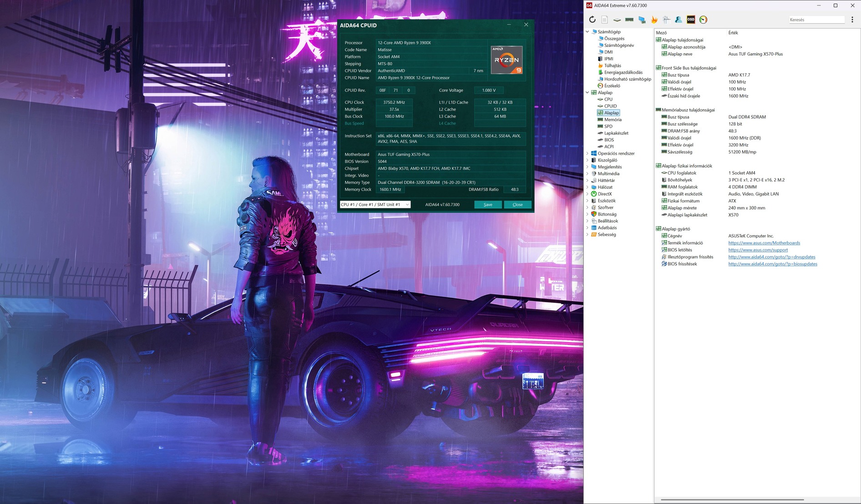Expand the Megjelenítés tree node
861x504 pixels.
tap(588, 167)
